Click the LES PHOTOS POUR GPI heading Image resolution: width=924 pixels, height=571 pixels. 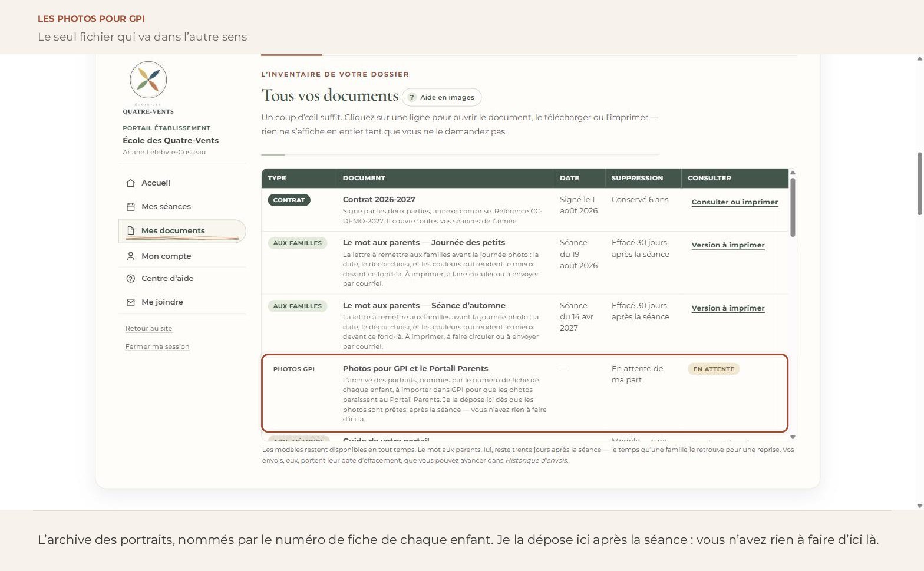(x=91, y=19)
